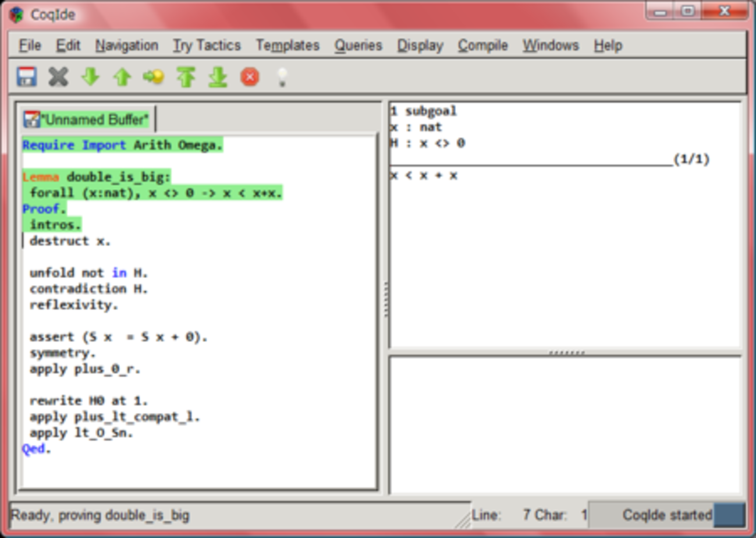Open the File menu
This screenshot has width=756, height=538.
click(x=30, y=45)
